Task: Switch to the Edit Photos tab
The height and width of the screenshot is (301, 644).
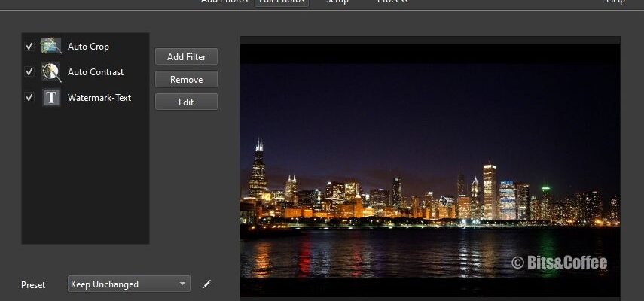Action: [282, 2]
